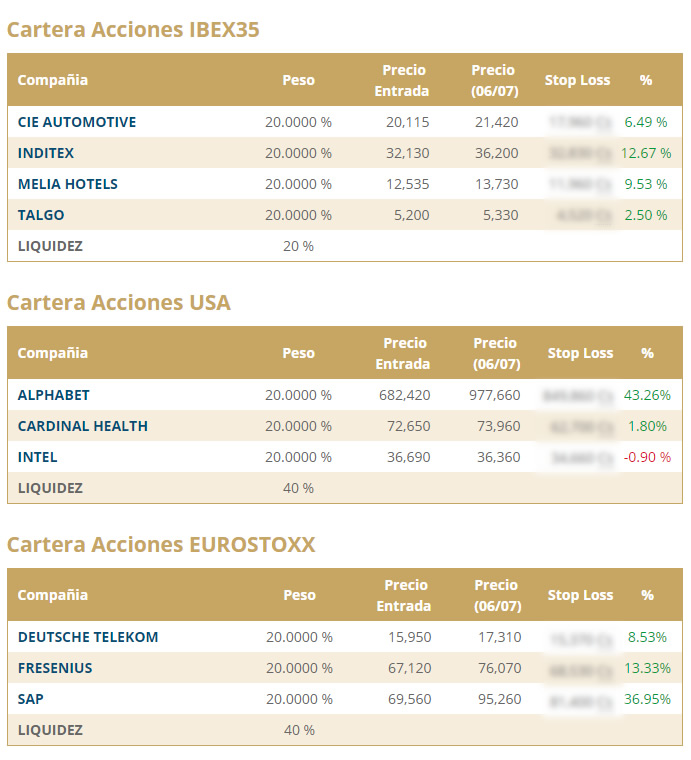This screenshot has width=691, height=760.
Task: Open the INTEL company link
Action: pos(38,457)
